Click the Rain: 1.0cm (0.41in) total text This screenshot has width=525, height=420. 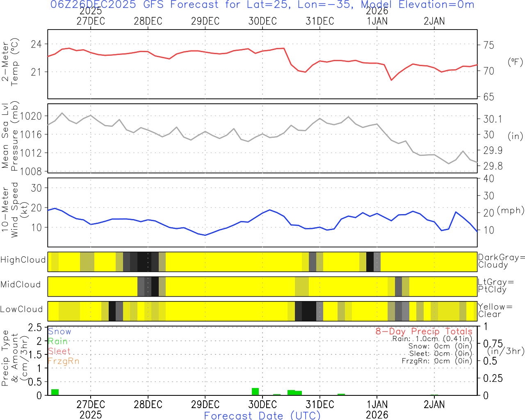(x=432, y=339)
